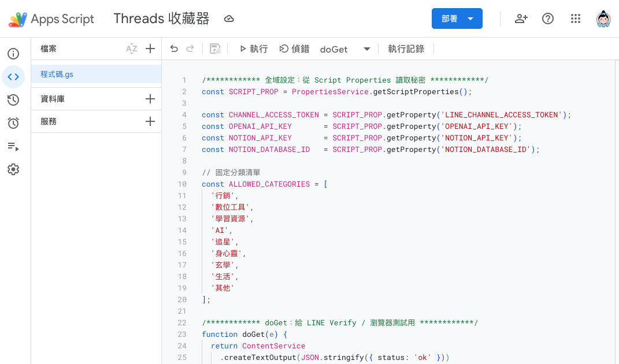Select the 程式碼.gs file
Image resolution: width=619 pixels, height=364 pixels.
(57, 74)
